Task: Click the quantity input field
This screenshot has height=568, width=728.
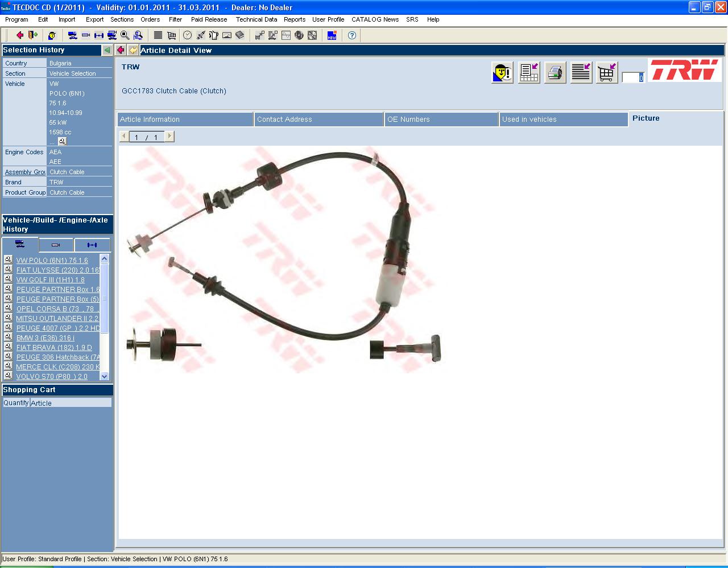Action: coord(632,78)
